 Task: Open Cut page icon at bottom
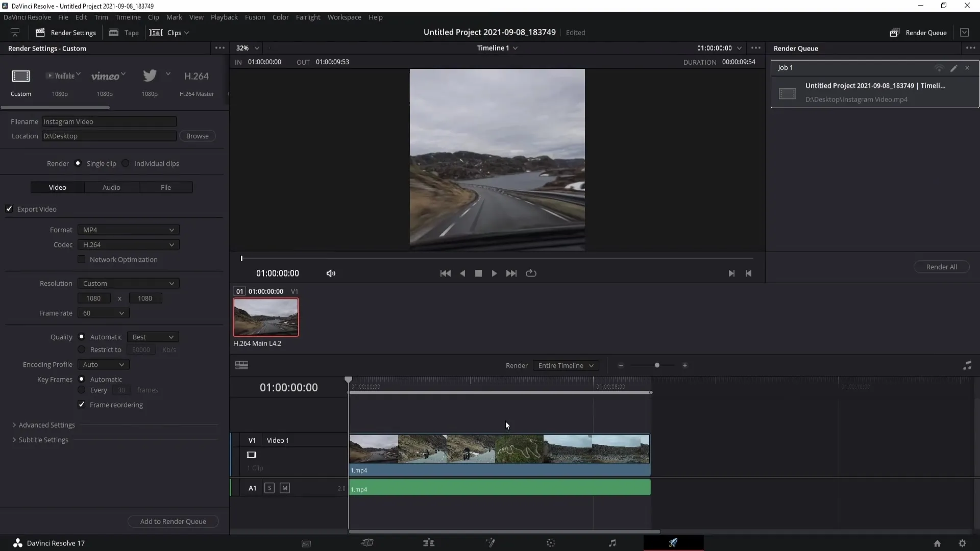click(x=367, y=543)
